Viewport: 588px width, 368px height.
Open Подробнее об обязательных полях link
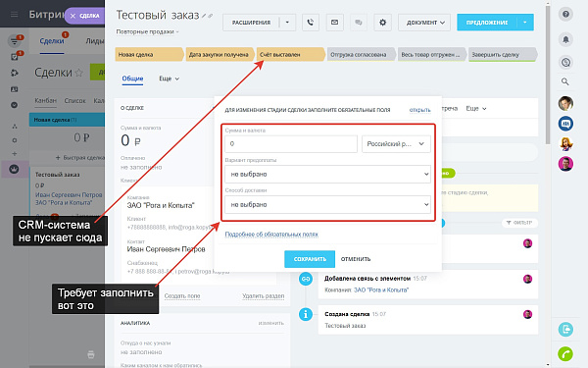(x=271, y=235)
